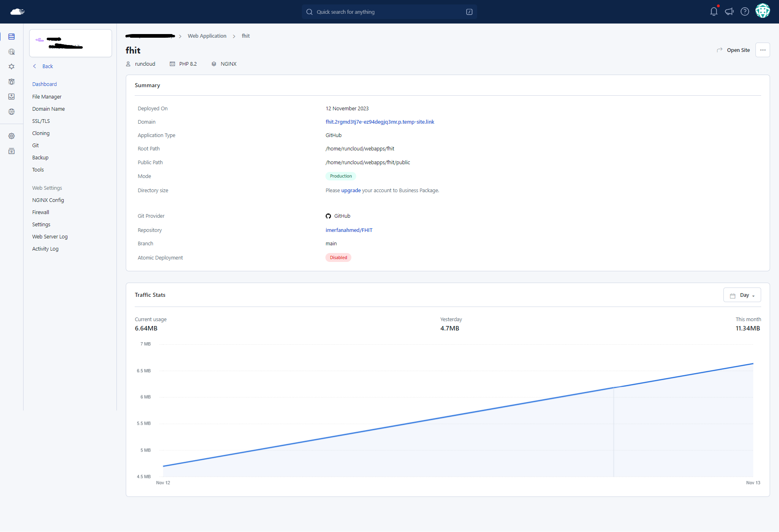Click the team members icon in left rail
Viewport: 779px width, 532px height.
coord(11,82)
